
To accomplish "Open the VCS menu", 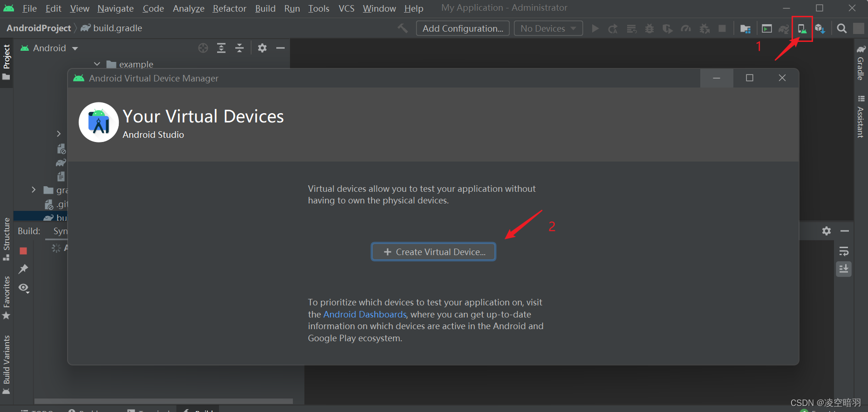I will click(x=347, y=8).
